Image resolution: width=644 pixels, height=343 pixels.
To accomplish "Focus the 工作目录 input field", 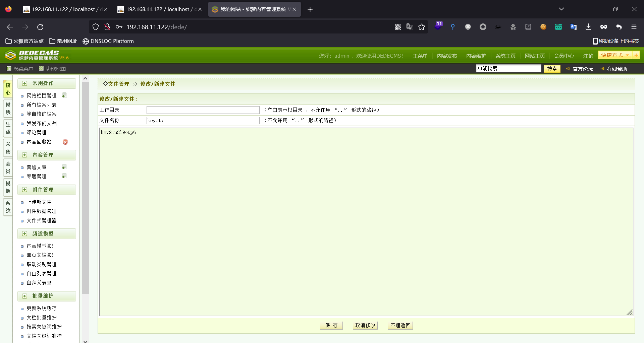I will point(203,110).
